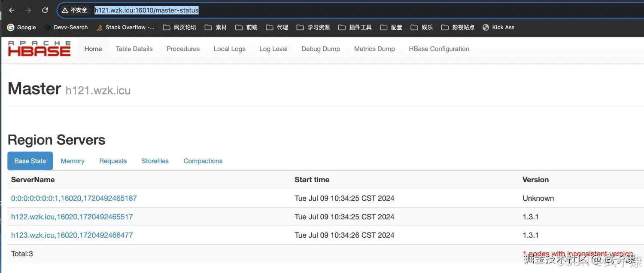
Task: Open the Stack Overflow bookmark
Action: (x=125, y=27)
